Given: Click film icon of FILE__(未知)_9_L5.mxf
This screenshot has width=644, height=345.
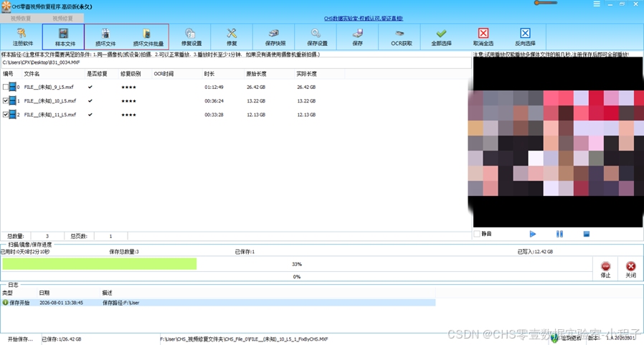Looking at the screenshot, I should 12,87.
